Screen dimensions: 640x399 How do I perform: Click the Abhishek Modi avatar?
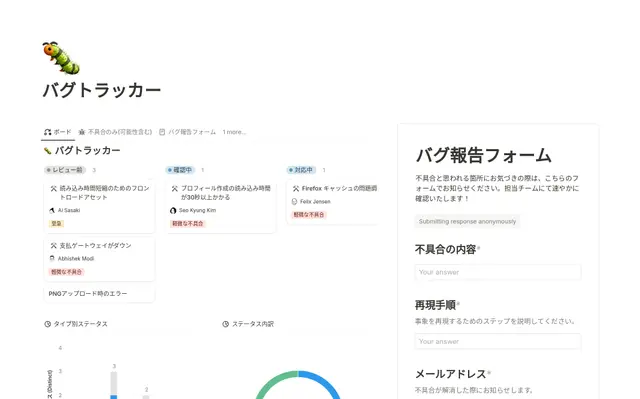coord(52,259)
